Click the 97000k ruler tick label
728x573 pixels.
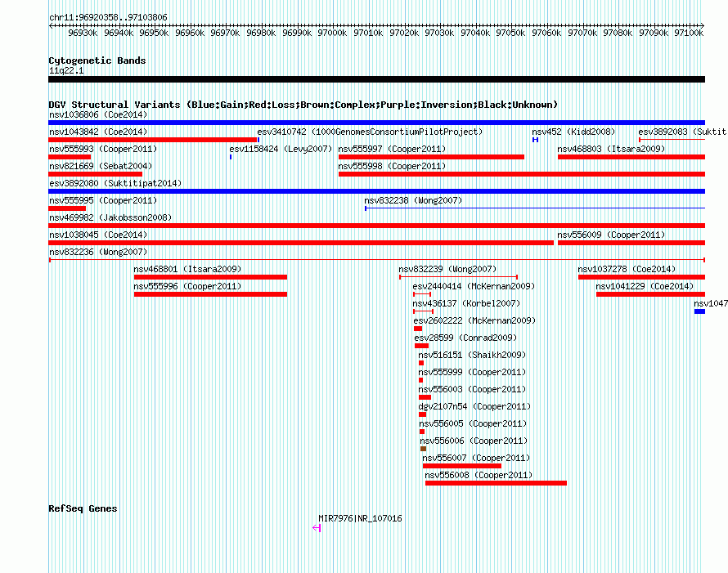click(332, 33)
